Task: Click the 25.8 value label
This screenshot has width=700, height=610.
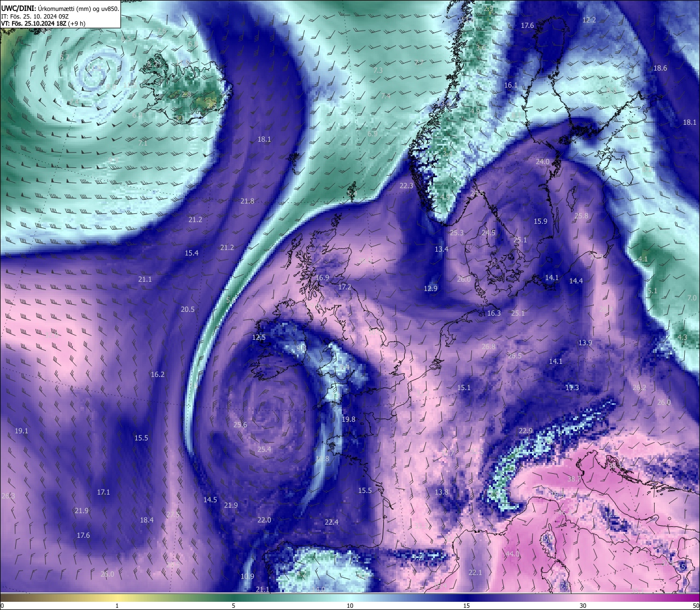Action: (581, 216)
